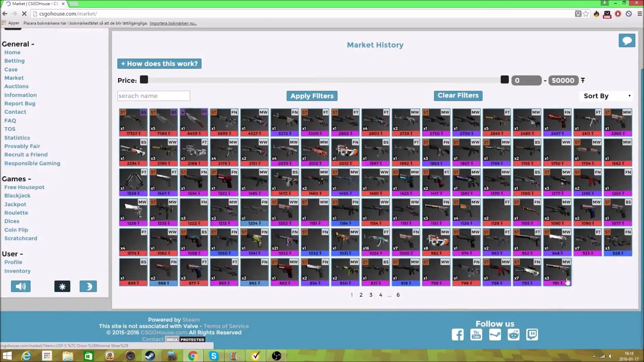This screenshot has width=644, height=362.
Task: Click maximum price field showing 50000
Action: click(563, 80)
